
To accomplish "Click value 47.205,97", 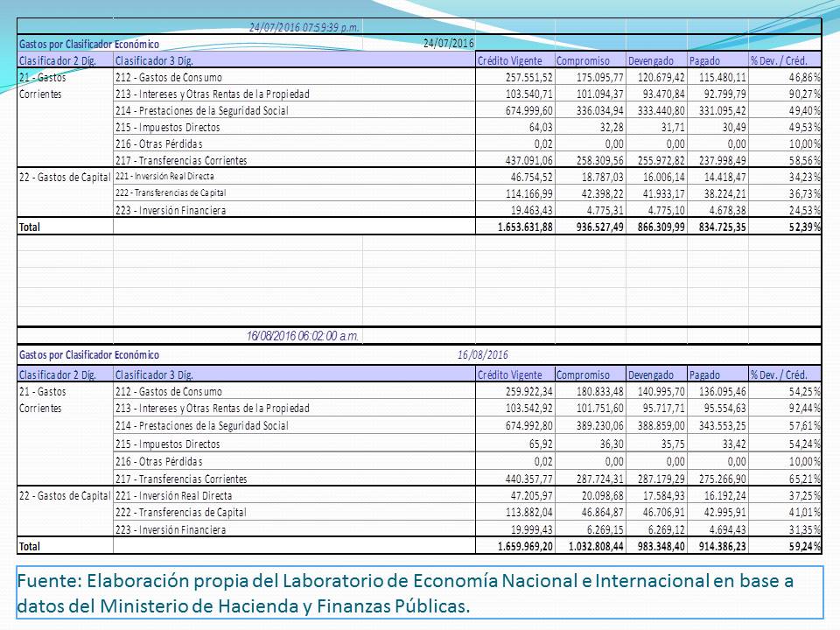I will pyautogui.click(x=531, y=495).
